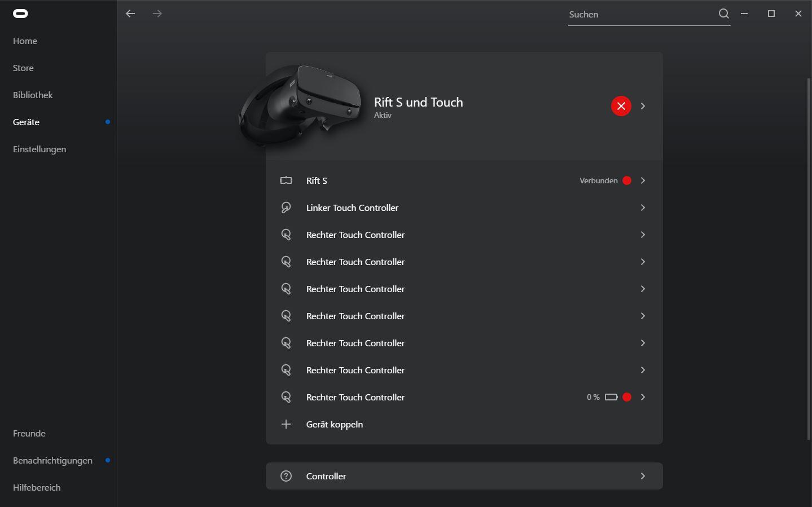Click the Verbunden status text

(x=599, y=180)
